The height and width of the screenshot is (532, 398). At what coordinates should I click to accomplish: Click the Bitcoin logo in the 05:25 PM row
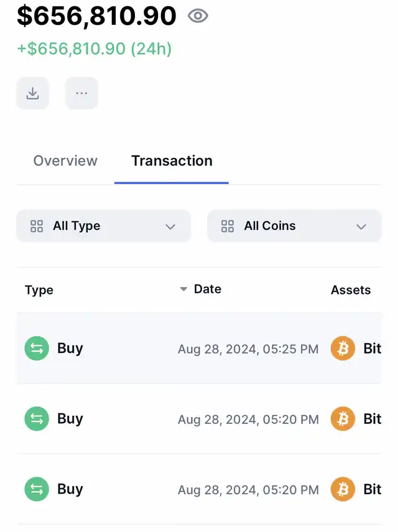pos(343,349)
